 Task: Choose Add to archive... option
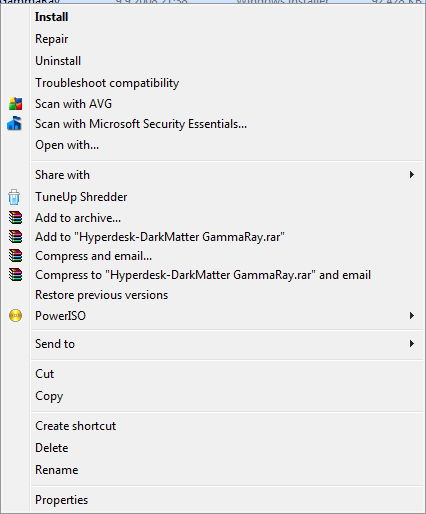[x=78, y=218]
